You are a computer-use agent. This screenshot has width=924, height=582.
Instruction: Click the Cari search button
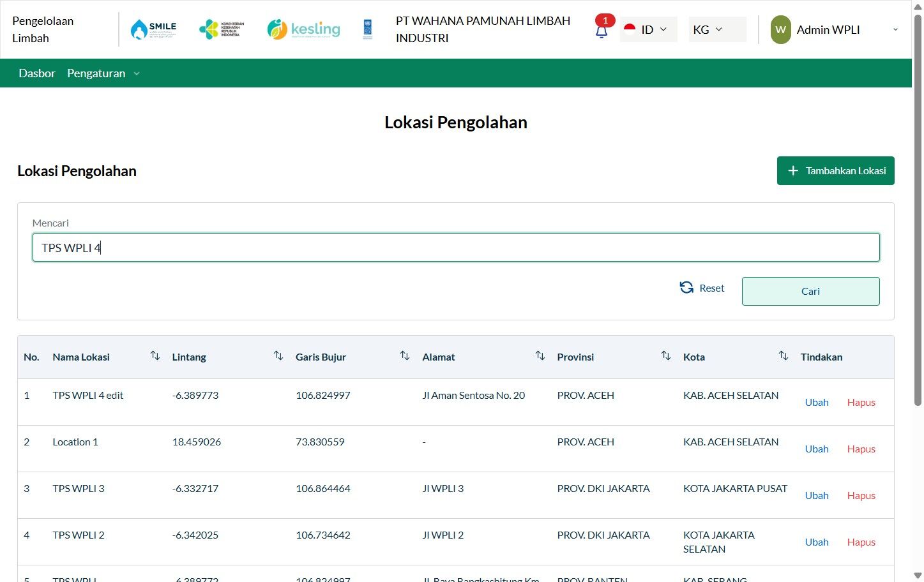(810, 291)
